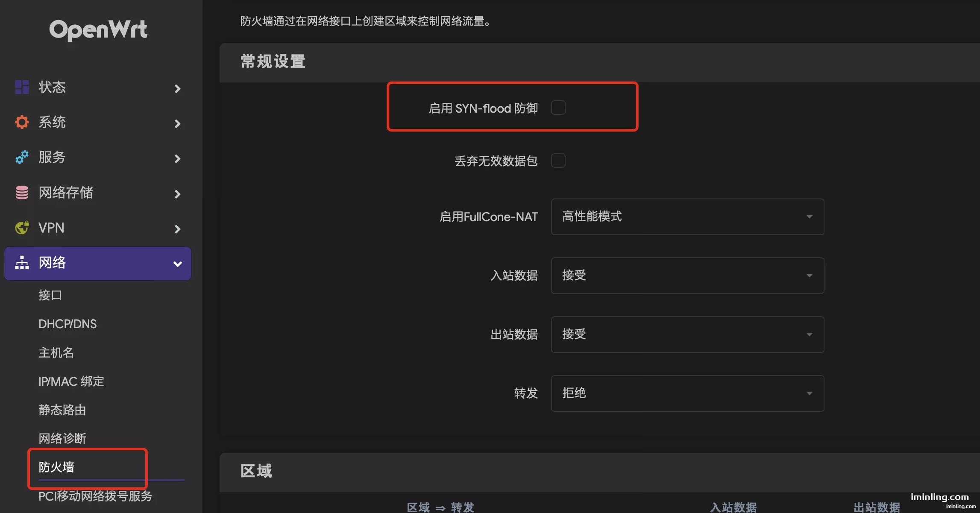Click the 状态 dashboard icon

tap(22, 87)
